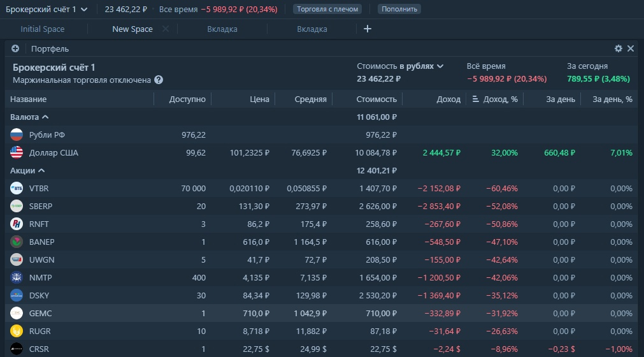Click Доллар США currency name
644x357 pixels.
pyautogui.click(x=54, y=153)
